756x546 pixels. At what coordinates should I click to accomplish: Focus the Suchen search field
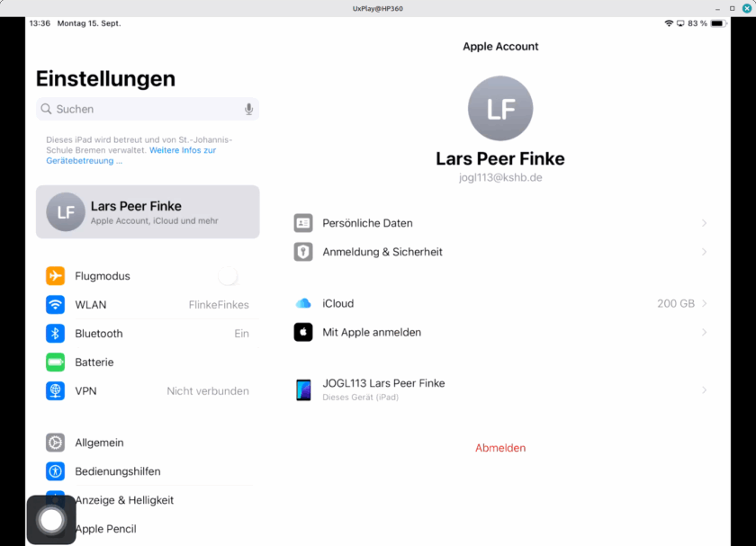148,109
